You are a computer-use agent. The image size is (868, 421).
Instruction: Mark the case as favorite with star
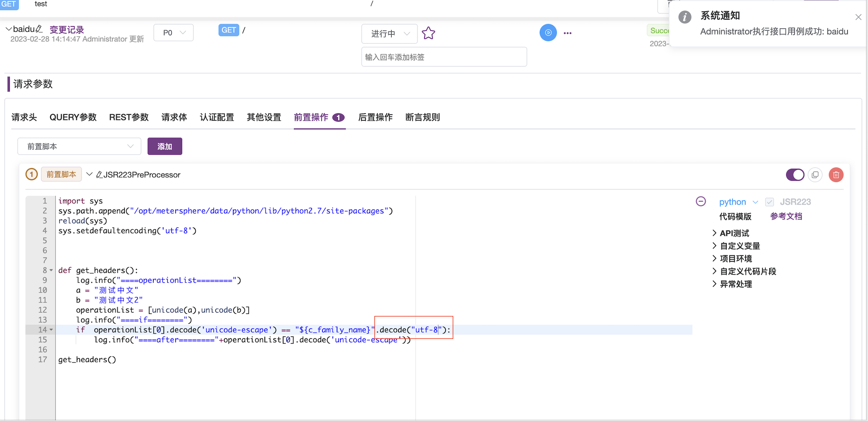point(428,33)
